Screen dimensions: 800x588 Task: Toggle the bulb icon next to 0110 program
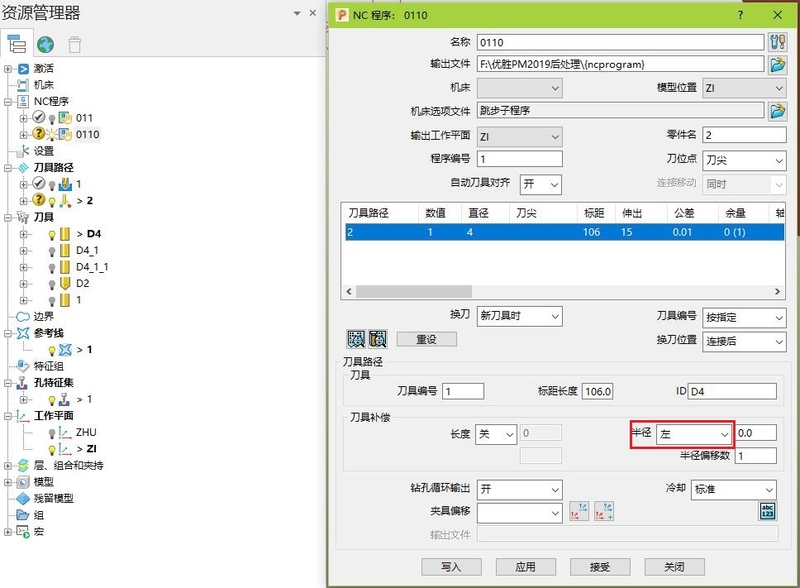click(x=50, y=133)
